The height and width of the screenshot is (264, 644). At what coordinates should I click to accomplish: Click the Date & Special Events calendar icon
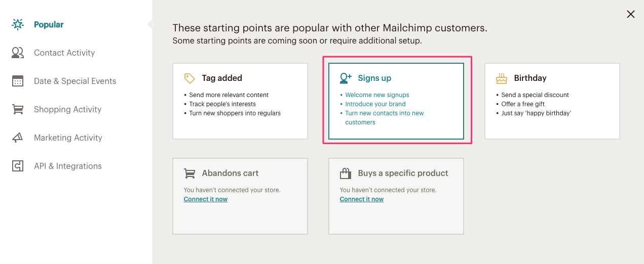point(18,81)
